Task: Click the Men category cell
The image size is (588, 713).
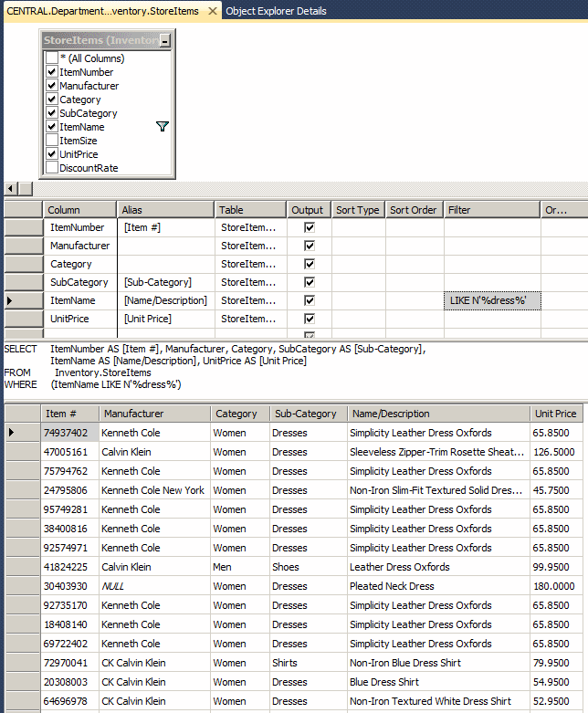Action: pyautogui.click(x=239, y=567)
